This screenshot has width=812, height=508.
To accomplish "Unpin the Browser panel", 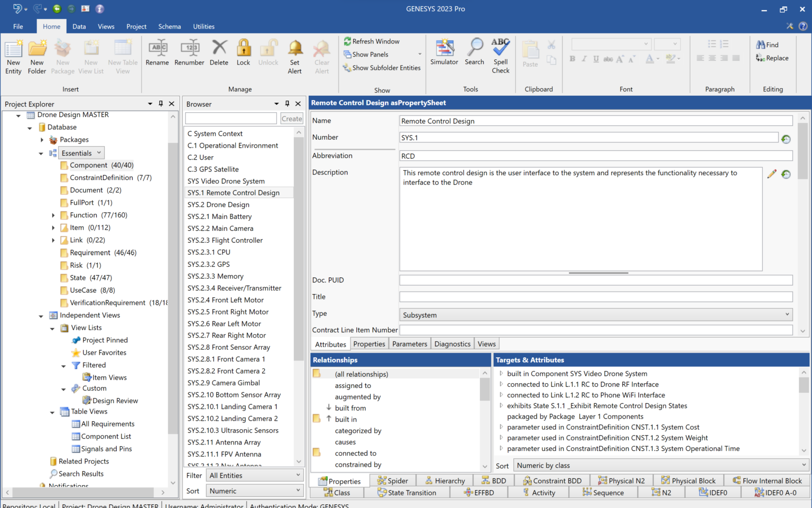I will click(287, 104).
